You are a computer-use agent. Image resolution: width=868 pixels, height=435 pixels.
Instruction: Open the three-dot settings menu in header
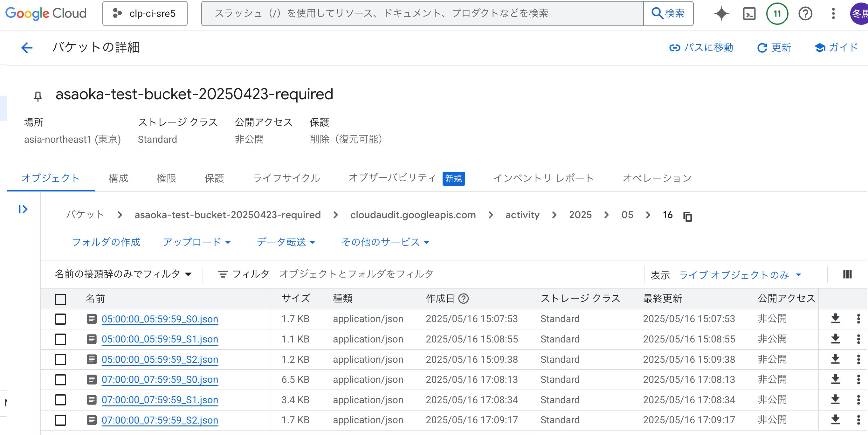[833, 13]
